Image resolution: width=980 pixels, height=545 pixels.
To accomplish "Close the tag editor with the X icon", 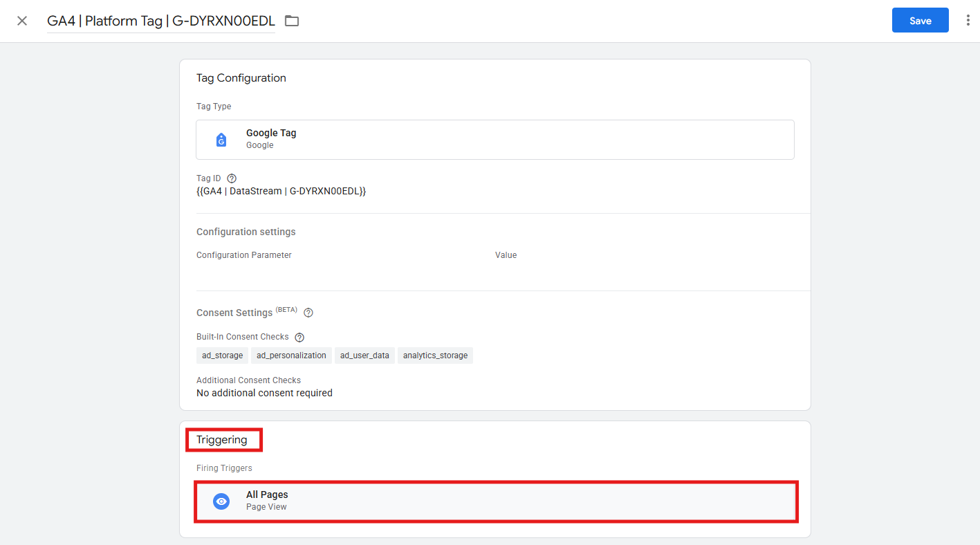I will pos(22,21).
